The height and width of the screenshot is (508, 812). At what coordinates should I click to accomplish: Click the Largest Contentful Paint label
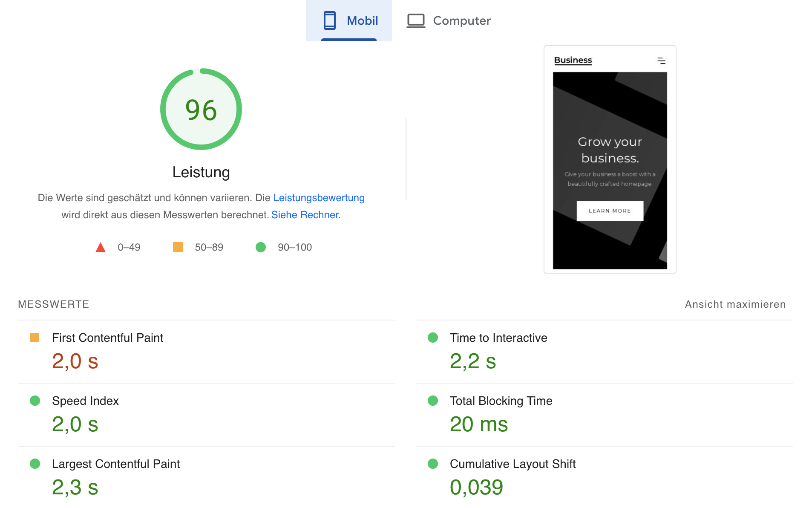tap(116, 464)
